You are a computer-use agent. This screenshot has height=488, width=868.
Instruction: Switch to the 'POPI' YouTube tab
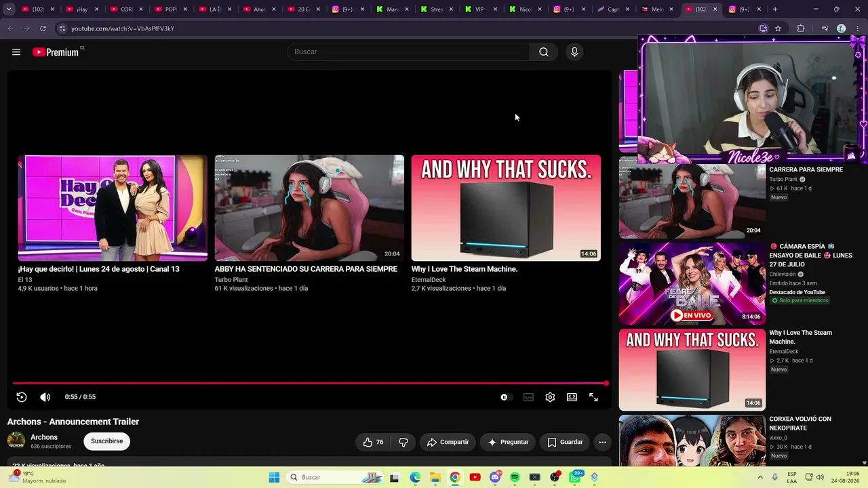coord(171,9)
